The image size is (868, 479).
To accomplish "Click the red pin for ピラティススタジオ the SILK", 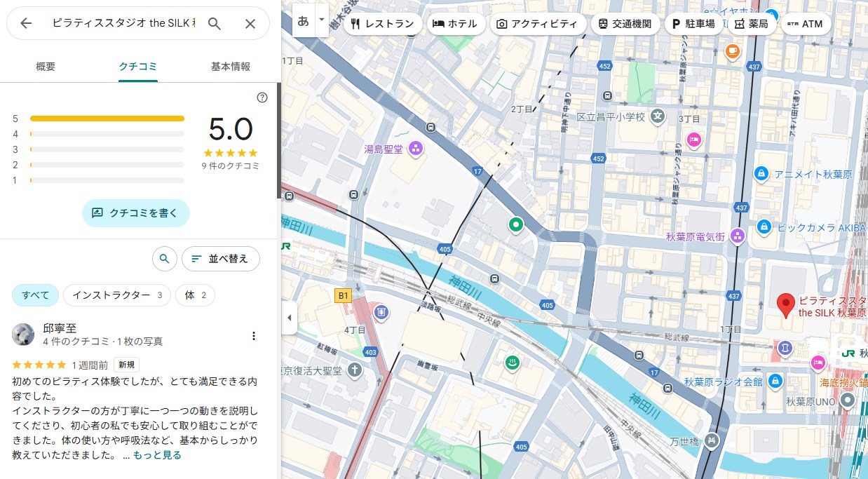I will coord(786,305).
